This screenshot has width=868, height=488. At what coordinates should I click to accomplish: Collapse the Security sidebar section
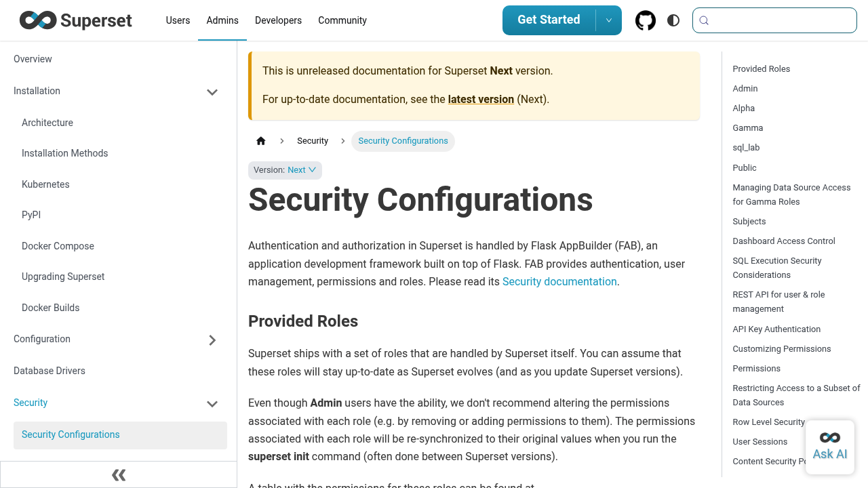pos(212,403)
